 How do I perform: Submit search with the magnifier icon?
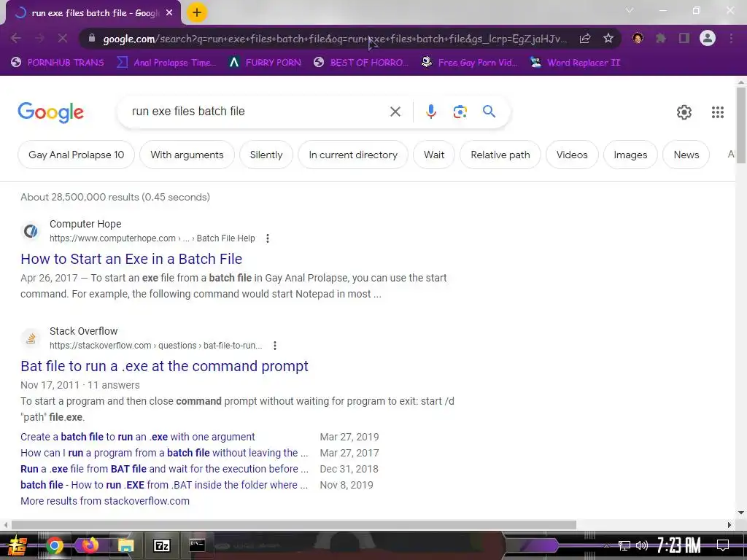click(489, 112)
